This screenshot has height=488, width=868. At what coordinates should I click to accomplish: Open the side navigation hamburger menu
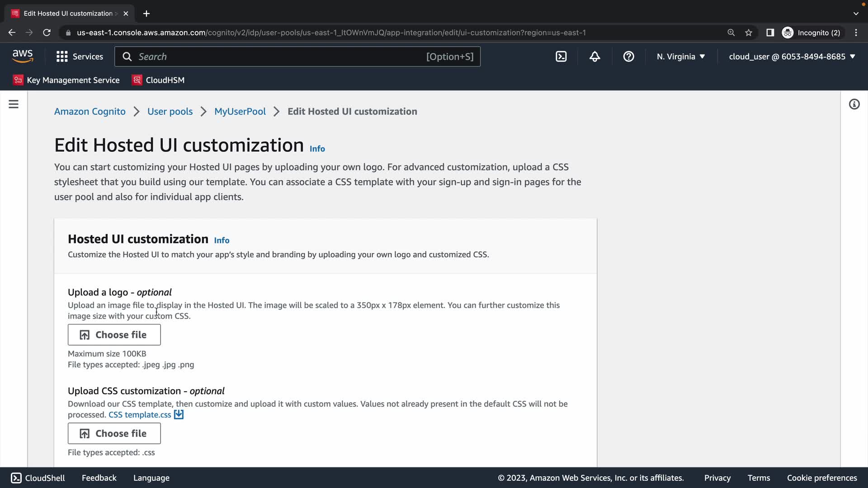tap(14, 104)
